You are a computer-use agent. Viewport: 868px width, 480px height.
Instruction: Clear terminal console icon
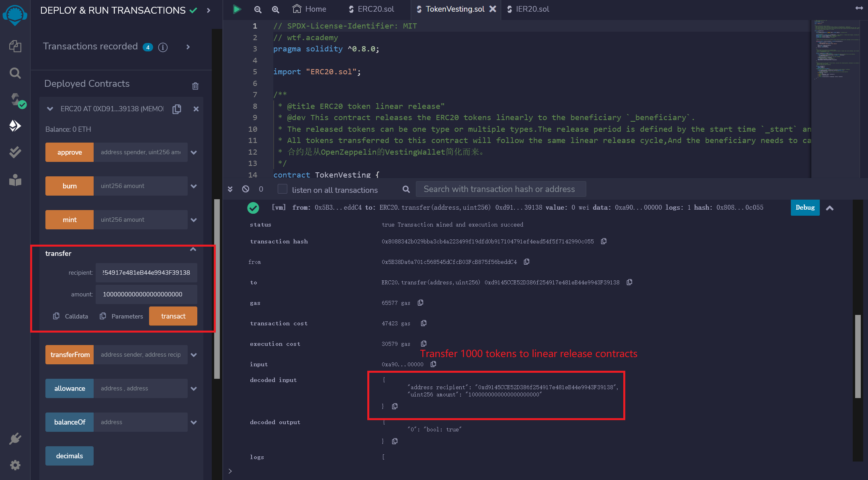click(x=246, y=189)
